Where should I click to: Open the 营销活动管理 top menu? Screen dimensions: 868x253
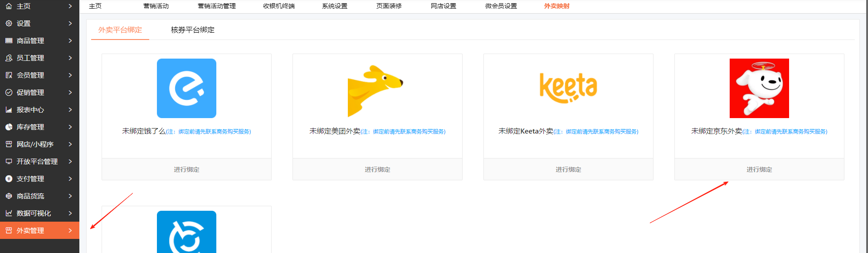pyautogui.click(x=217, y=6)
